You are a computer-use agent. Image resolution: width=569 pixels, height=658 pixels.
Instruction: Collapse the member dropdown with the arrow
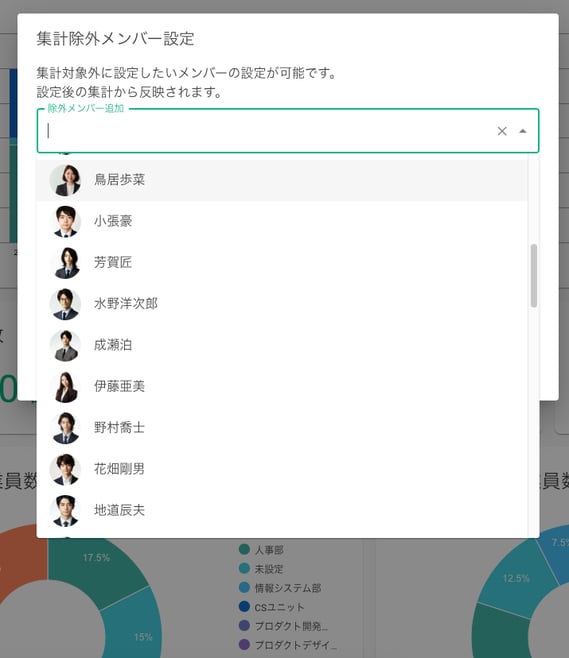[x=522, y=131]
